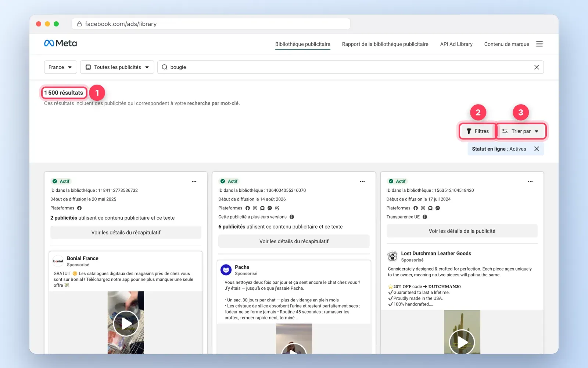This screenshot has height=368, width=588.
Task: Click Audience Network icon on Lost Dutchman ad
Action: coord(430,208)
